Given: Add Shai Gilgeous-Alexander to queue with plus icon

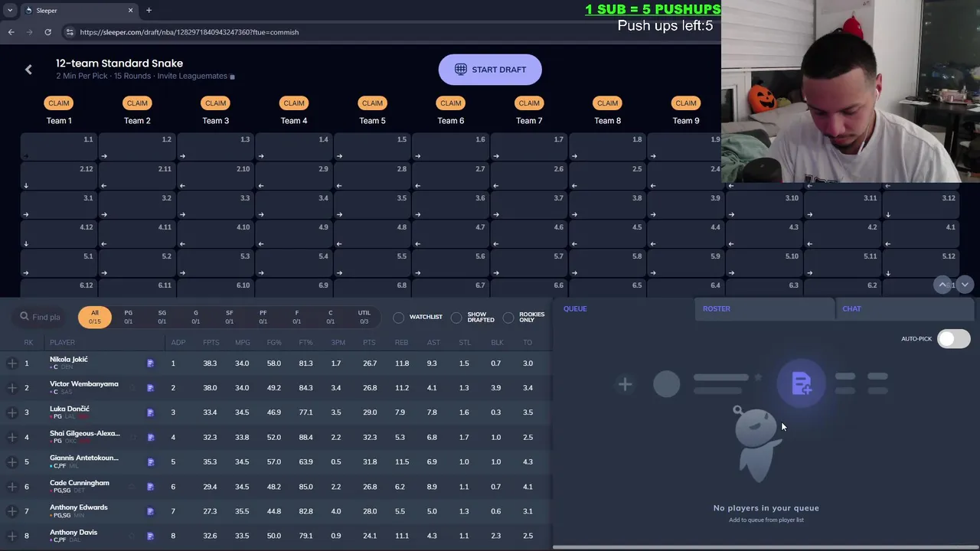Looking at the screenshot, I should pos(12,437).
